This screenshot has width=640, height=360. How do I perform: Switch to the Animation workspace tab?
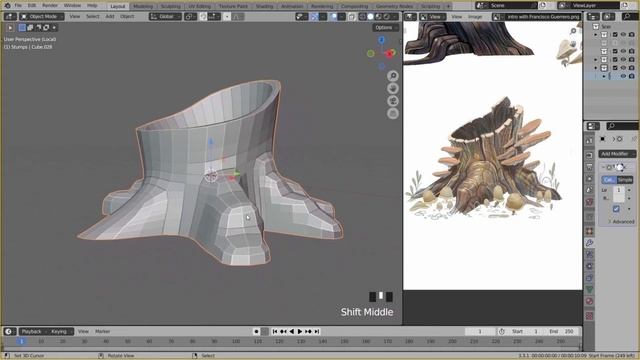click(x=292, y=6)
